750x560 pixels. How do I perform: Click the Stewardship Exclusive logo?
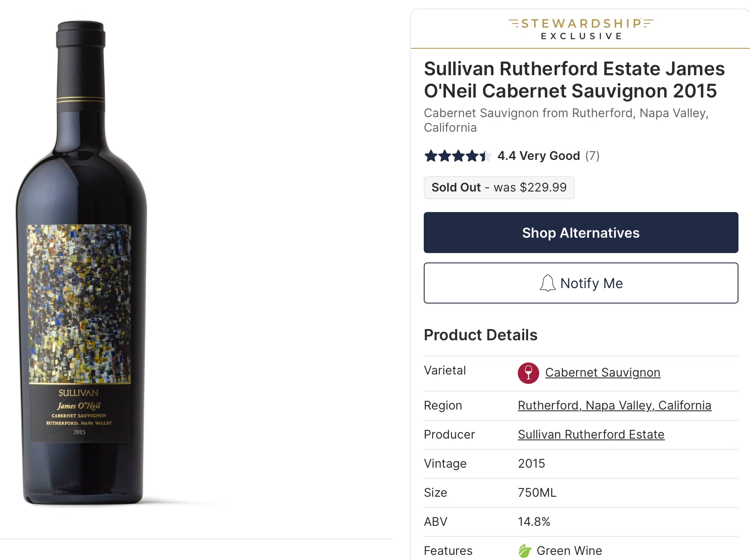click(581, 29)
